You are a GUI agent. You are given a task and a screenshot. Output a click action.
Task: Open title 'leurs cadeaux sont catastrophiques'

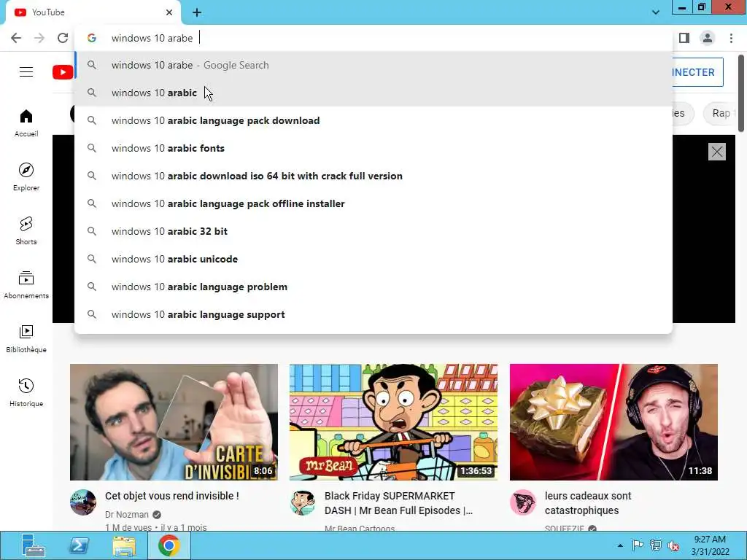tap(588, 503)
